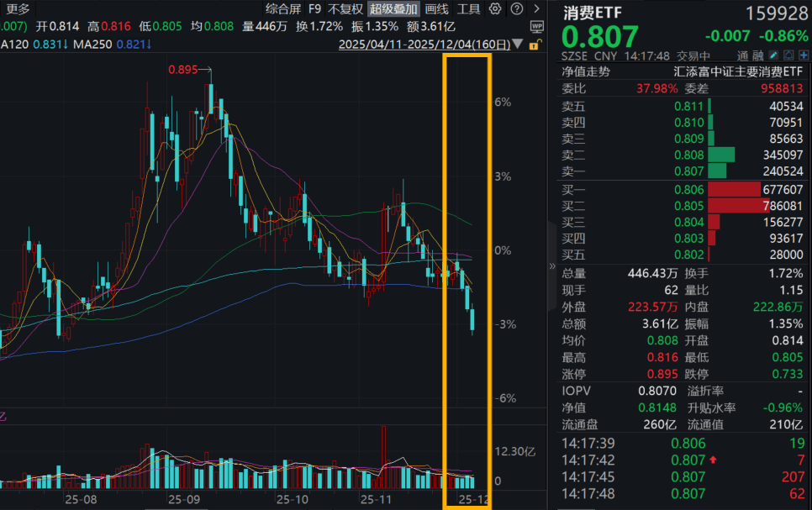Click the blue pencil edit icon

pos(773,54)
